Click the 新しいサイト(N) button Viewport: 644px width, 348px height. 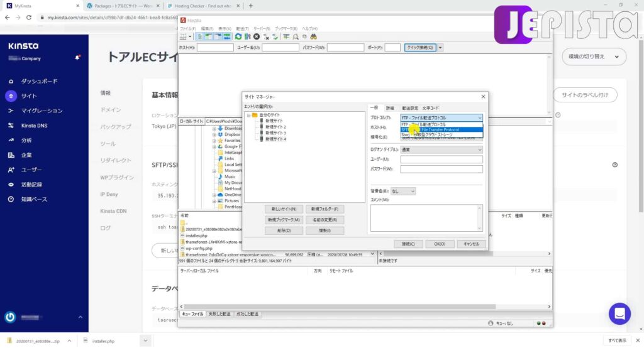(x=284, y=209)
